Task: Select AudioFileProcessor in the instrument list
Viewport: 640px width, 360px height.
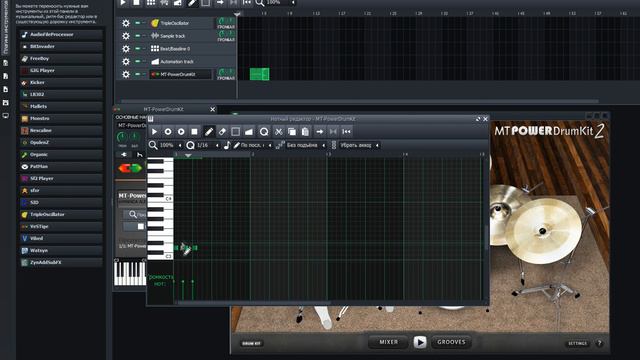Action: tap(61, 35)
